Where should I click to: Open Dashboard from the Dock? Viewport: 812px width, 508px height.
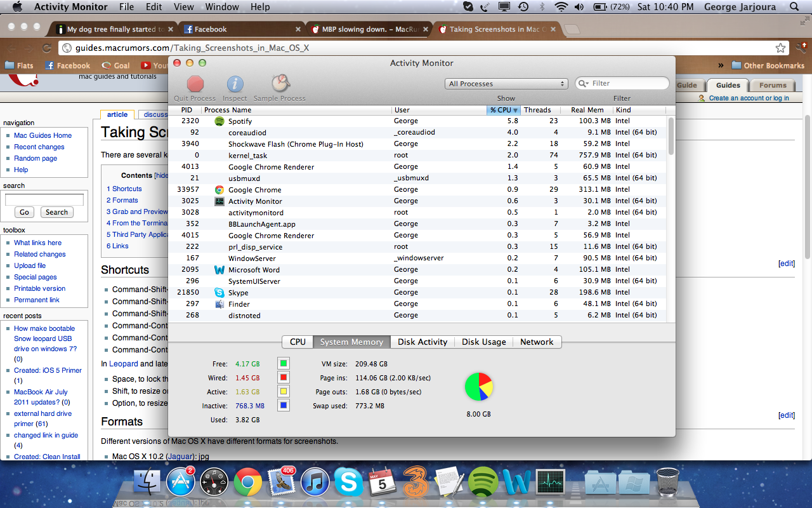[214, 482]
